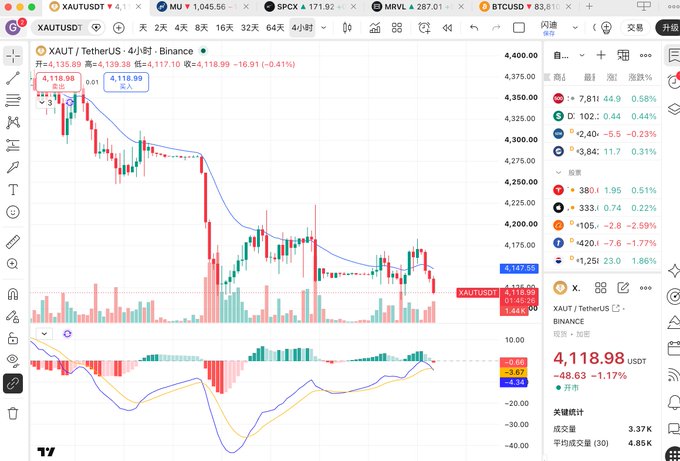Viewport: 680px width, 461px height.
Task: Toggle the drawing sync link tool
Action: pos(13,383)
